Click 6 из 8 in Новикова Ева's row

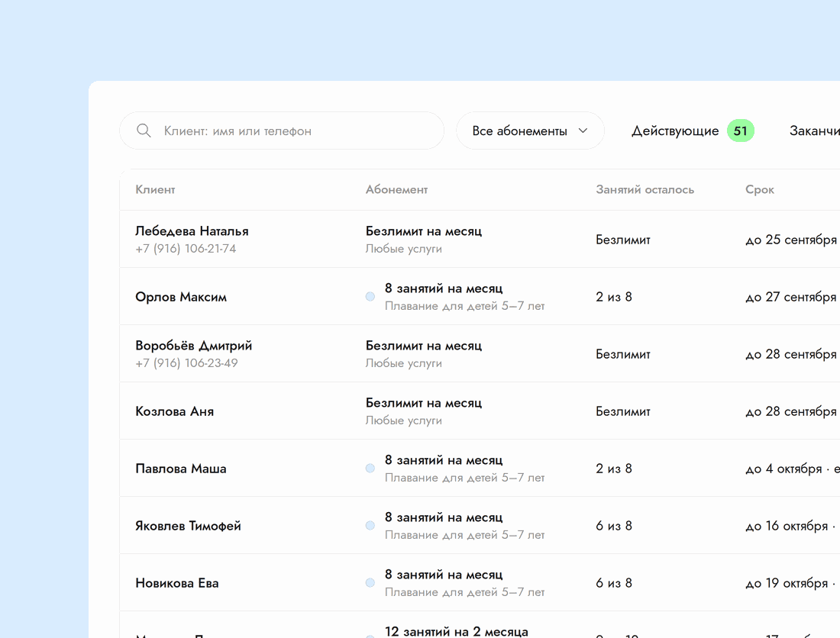(614, 583)
